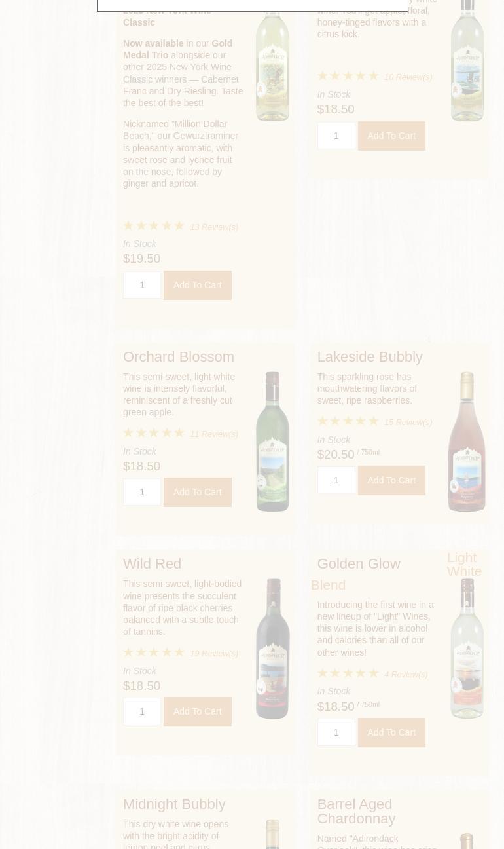Viewport: 504px width, 849px height.
Task: Focus the Orchard Blossom quantity field
Action: point(142,492)
